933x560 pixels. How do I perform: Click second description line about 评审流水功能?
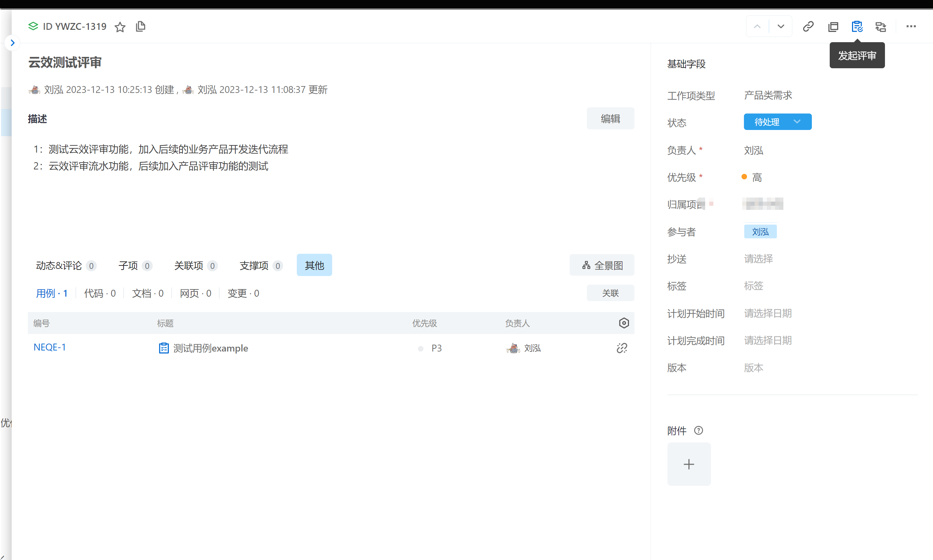(x=151, y=166)
